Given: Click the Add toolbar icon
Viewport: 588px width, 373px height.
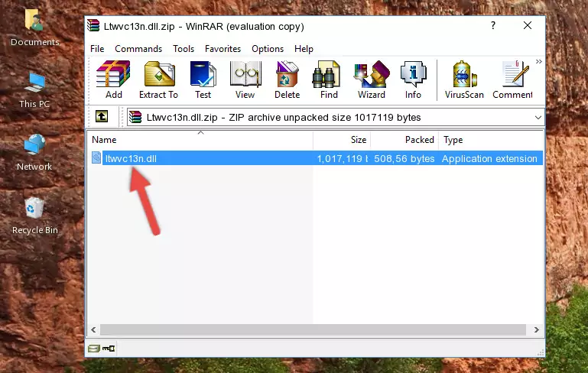Looking at the screenshot, I should [113, 79].
